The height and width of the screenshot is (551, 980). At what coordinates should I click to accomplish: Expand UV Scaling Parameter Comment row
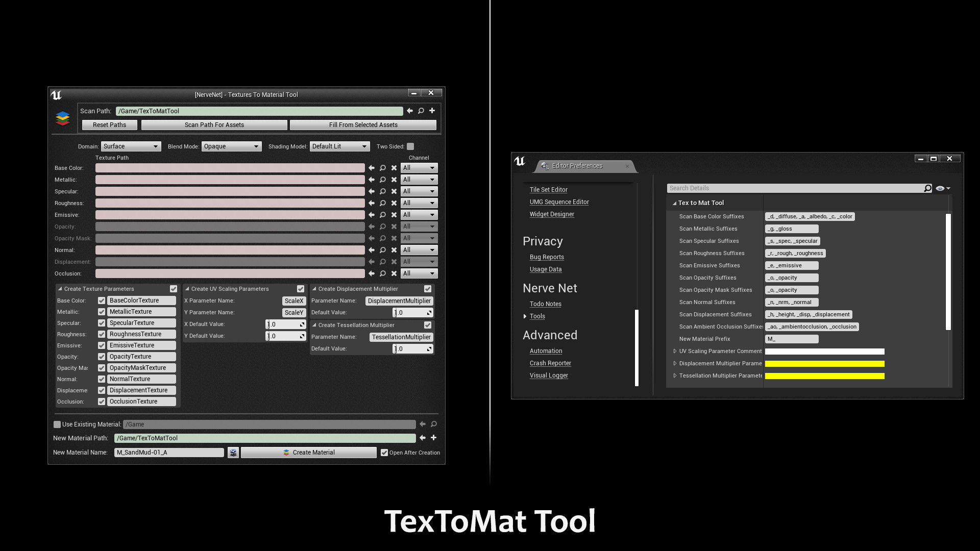pos(675,351)
